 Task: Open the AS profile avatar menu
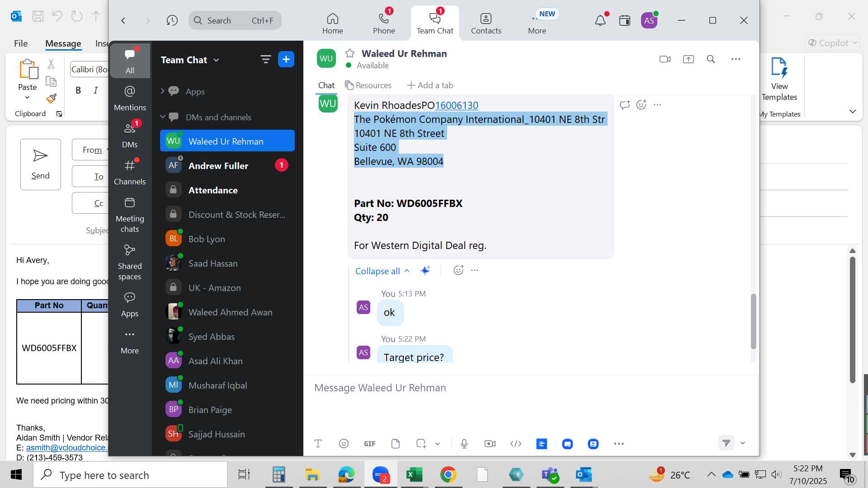click(649, 20)
